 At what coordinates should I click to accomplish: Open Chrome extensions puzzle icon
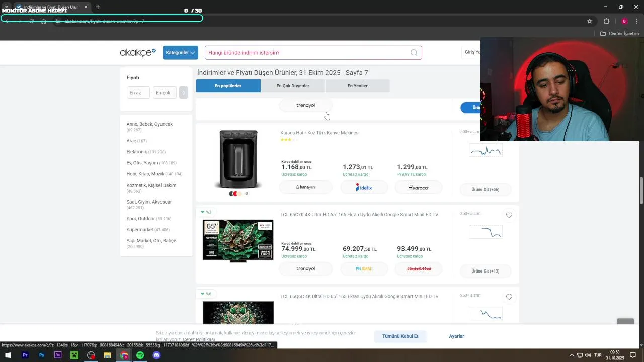pos(606,21)
